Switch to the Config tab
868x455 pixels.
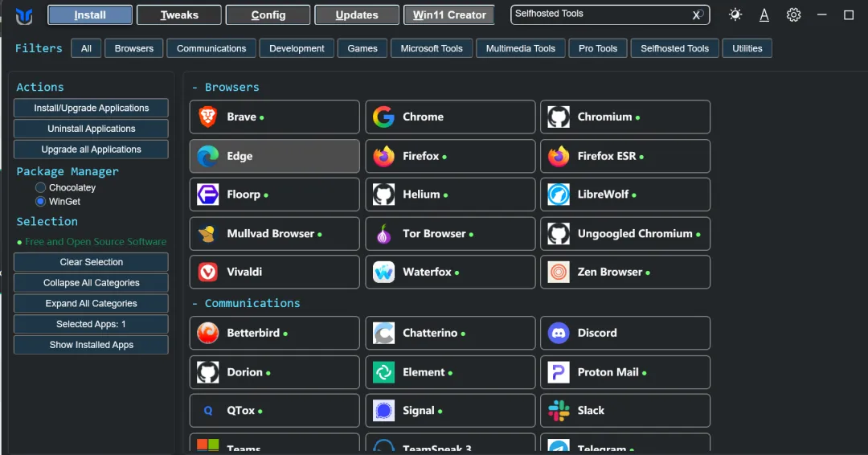pos(268,15)
